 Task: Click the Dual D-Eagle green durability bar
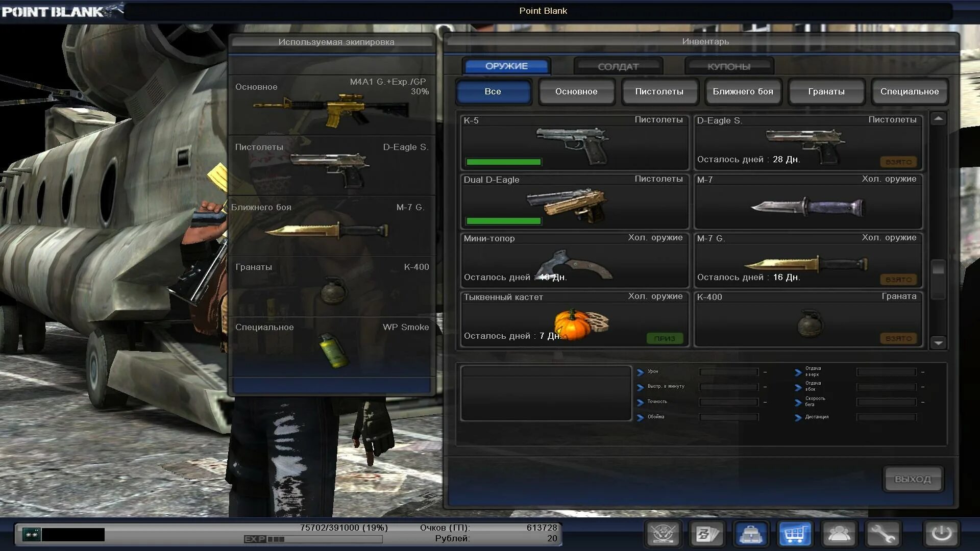pyautogui.click(x=503, y=221)
